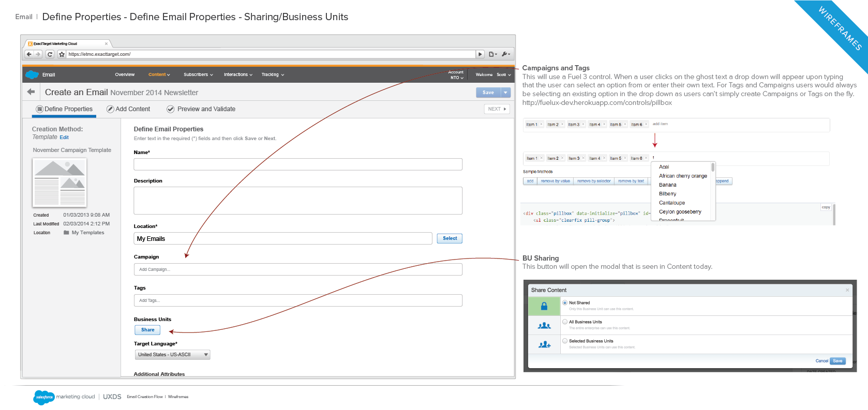Image resolution: width=868 pixels, height=410 pixels.
Task: Choose African cherry orange from suggestions
Action: 683,176
